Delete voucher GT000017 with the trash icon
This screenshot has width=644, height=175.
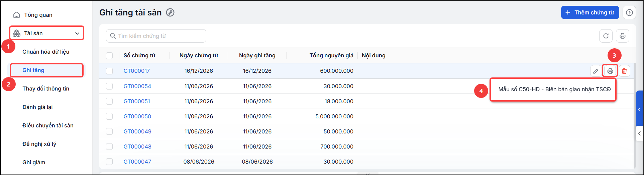(x=624, y=71)
